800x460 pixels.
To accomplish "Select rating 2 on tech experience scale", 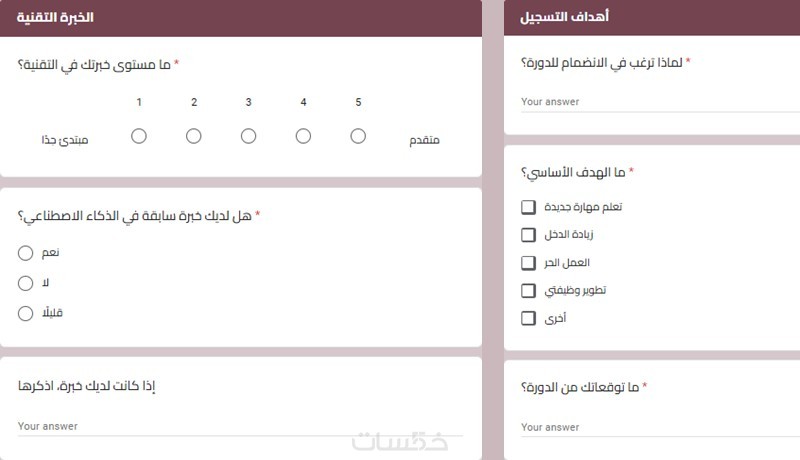I will point(194,136).
